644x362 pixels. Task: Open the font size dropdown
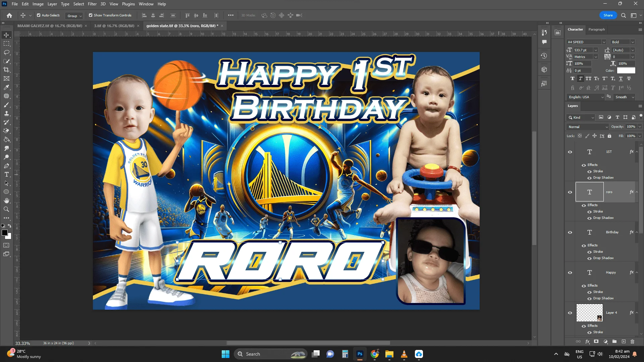pyautogui.click(x=596, y=50)
